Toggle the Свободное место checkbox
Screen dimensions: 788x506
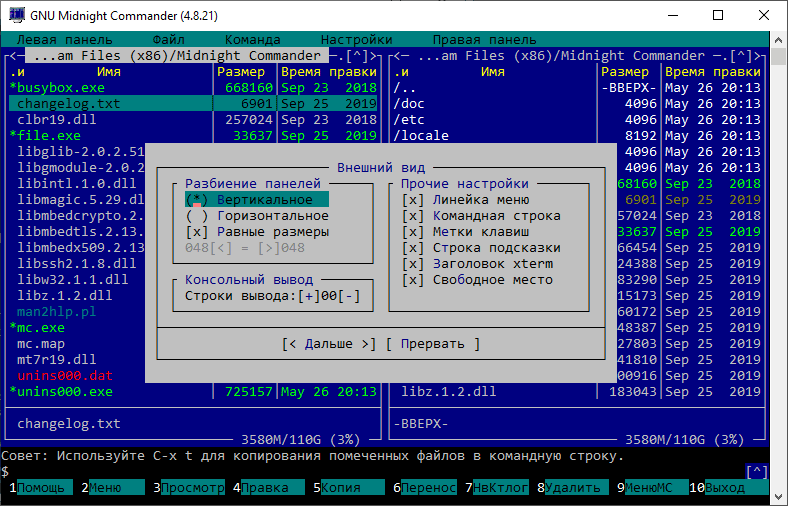pyautogui.click(x=477, y=280)
